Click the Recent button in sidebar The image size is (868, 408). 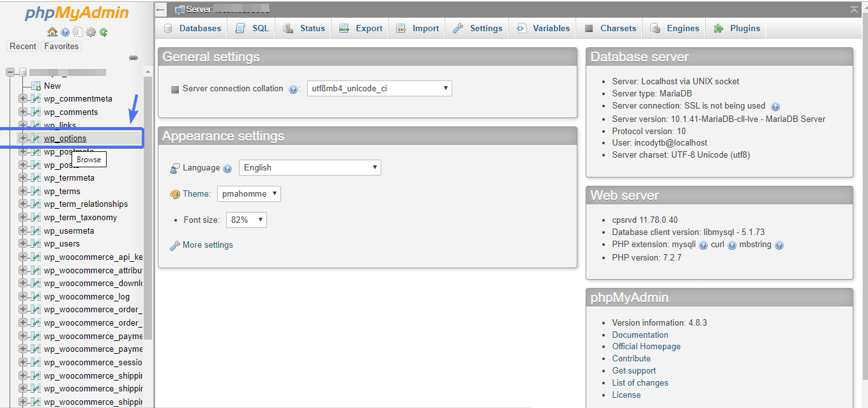pyautogui.click(x=23, y=46)
